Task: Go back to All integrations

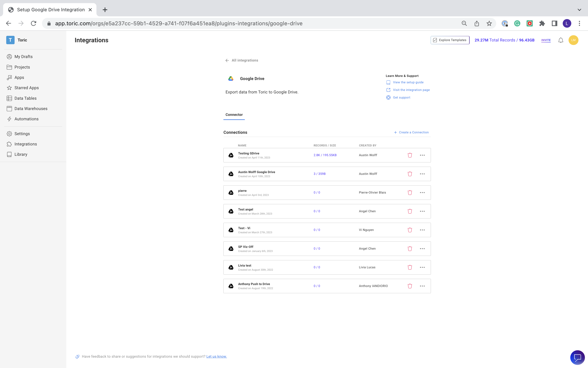Action: pyautogui.click(x=241, y=60)
